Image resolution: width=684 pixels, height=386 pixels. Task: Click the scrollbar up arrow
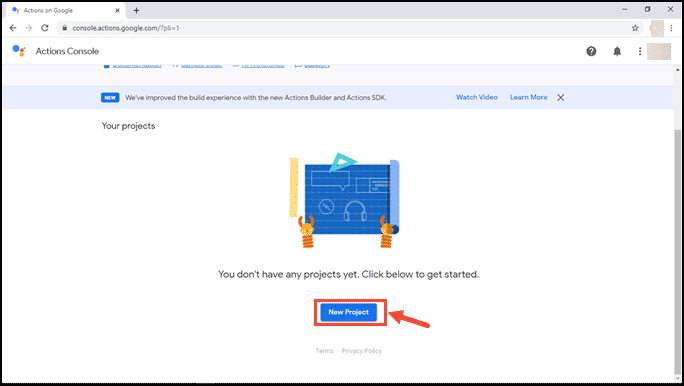[x=677, y=70]
